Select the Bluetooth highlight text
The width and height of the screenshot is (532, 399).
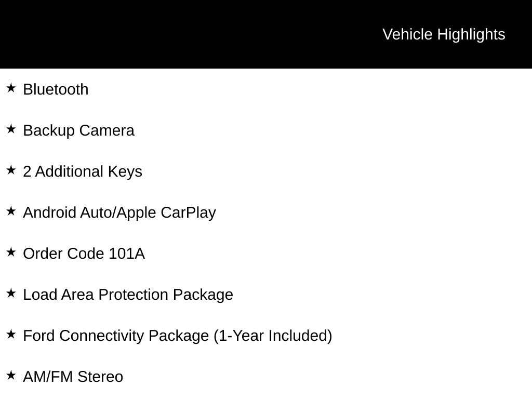pos(56,89)
